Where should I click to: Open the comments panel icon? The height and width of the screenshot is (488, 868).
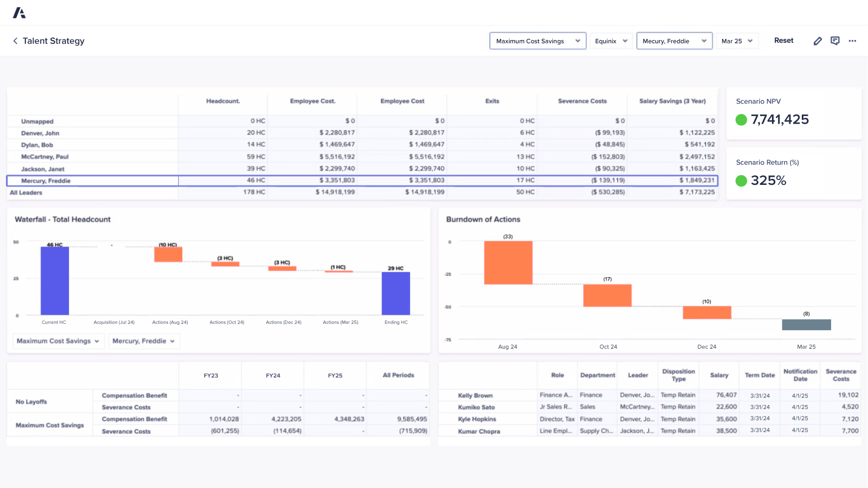pyautogui.click(x=835, y=41)
